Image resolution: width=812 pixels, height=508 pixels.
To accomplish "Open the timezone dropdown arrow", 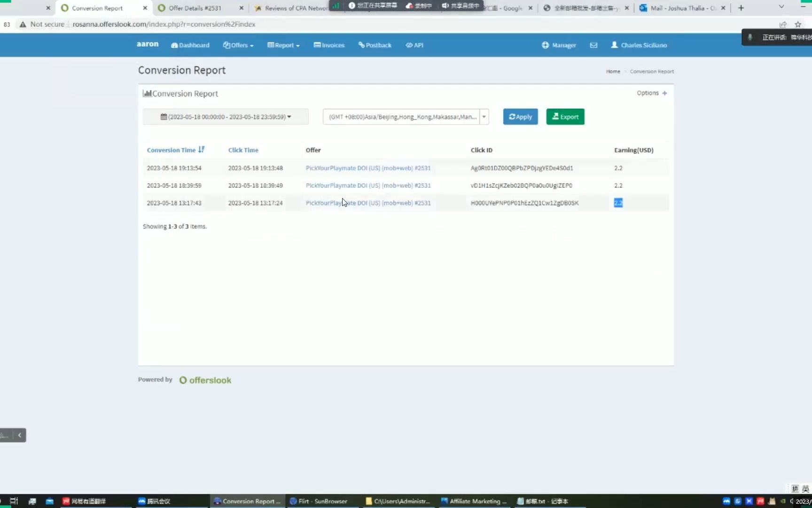I will 484,117.
